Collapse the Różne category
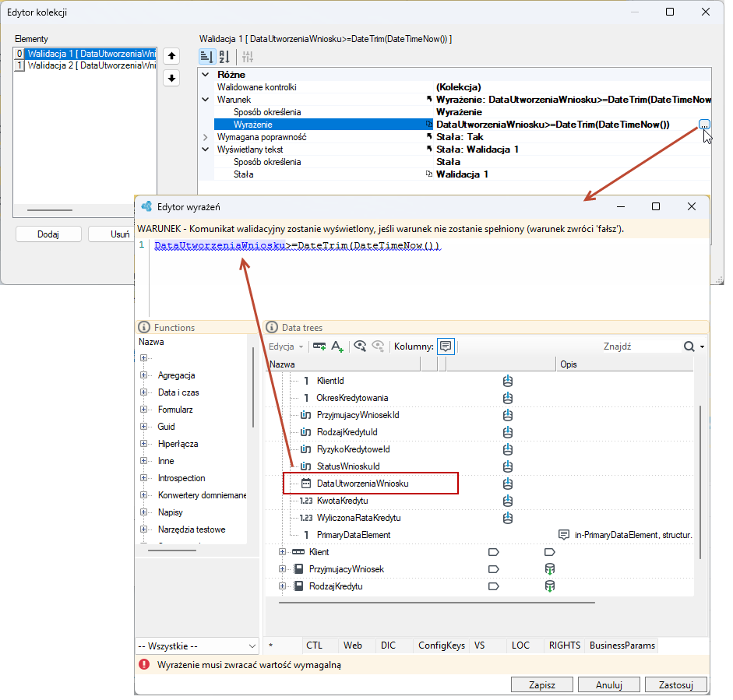This screenshot has width=733, height=700. click(x=205, y=74)
